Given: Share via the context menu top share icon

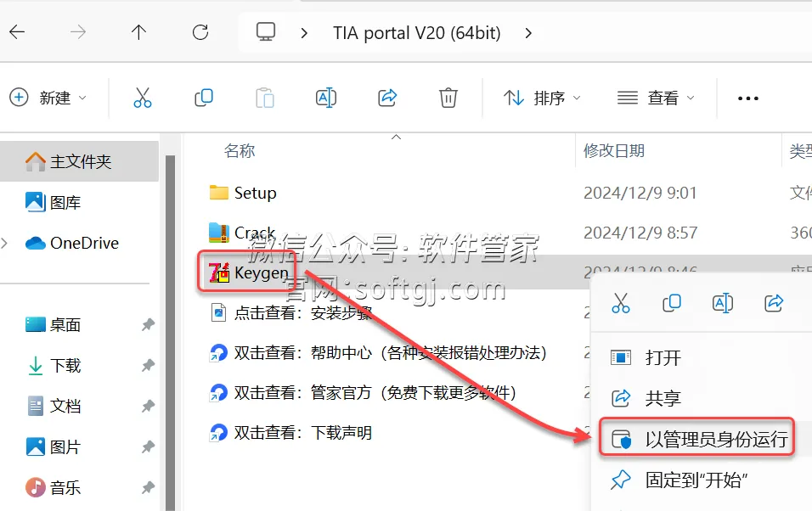Looking at the screenshot, I should point(774,303).
